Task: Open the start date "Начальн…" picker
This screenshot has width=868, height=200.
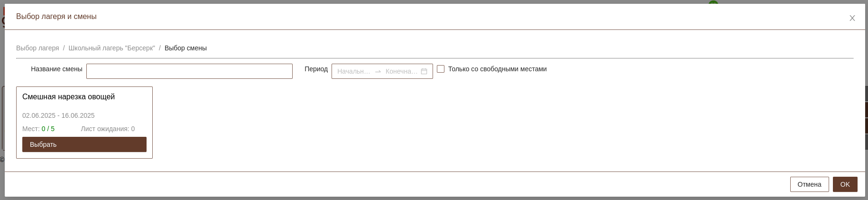Action: [x=354, y=71]
